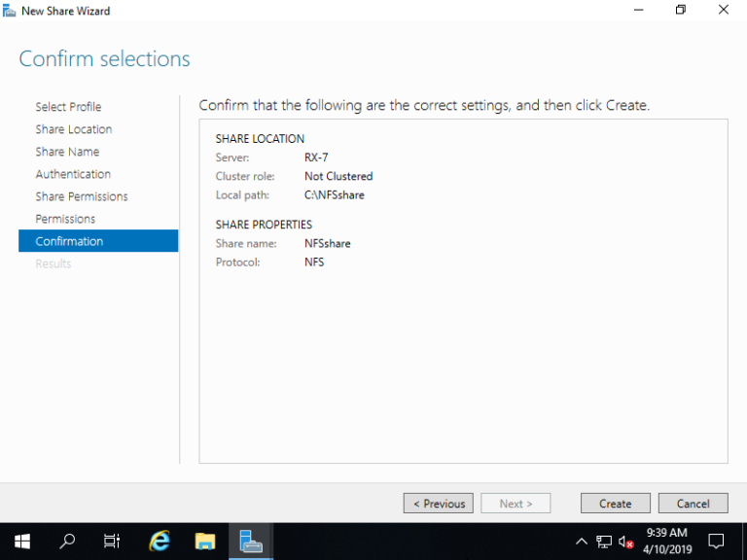Image resolution: width=747 pixels, height=560 pixels.
Task: Open Task View in the taskbar
Action: pyautogui.click(x=112, y=541)
